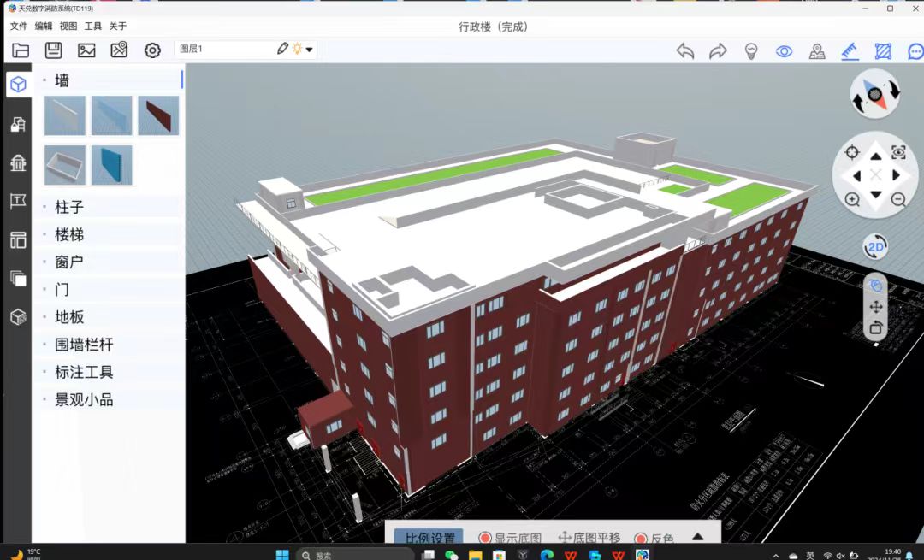
Task: Expand the 楼梯 category
Action: pos(69,234)
